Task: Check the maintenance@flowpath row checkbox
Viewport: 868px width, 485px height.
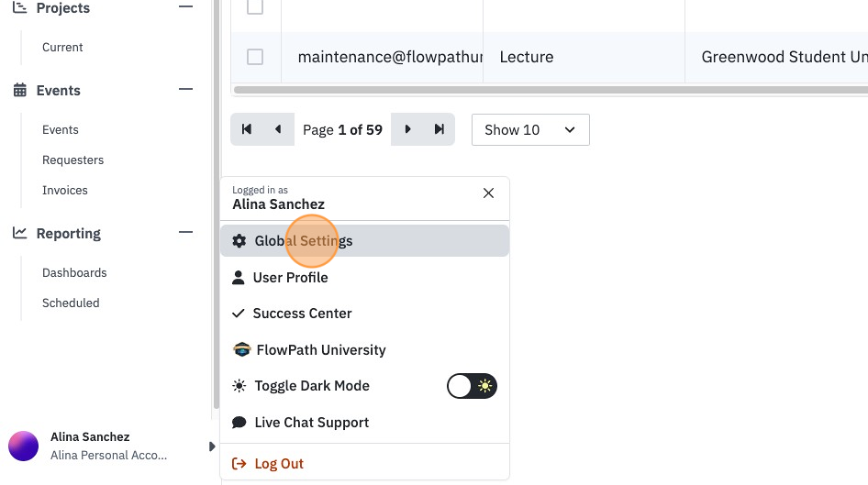Action: tap(255, 57)
